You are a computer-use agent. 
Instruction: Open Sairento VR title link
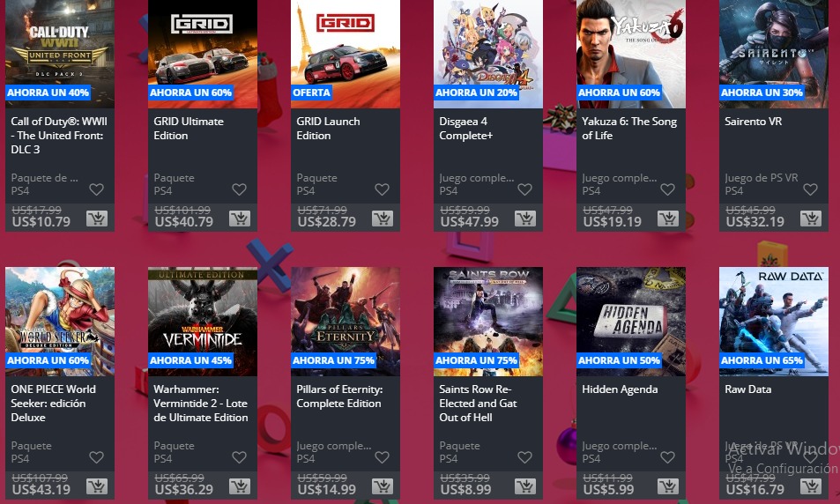tap(754, 122)
